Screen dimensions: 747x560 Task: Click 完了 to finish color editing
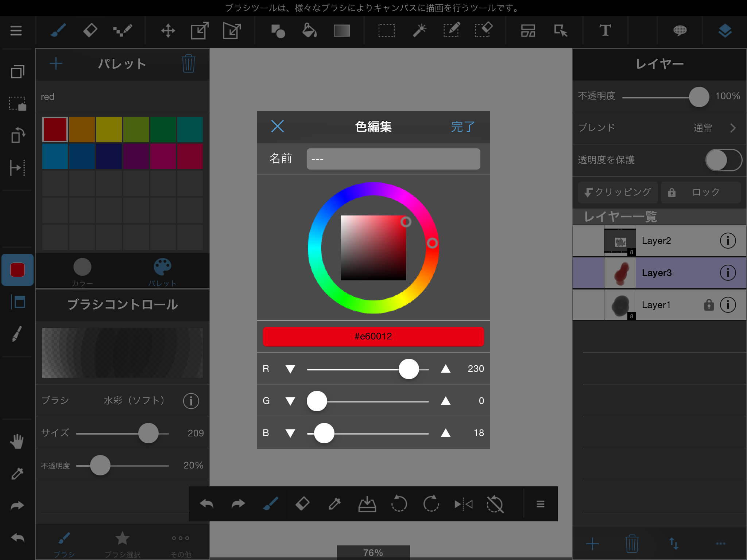pos(462,127)
